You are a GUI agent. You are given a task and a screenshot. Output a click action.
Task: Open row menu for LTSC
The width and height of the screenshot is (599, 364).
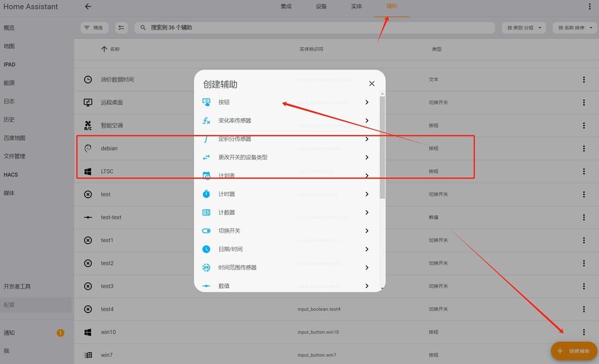pyautogui.click(x=583, y=171)
